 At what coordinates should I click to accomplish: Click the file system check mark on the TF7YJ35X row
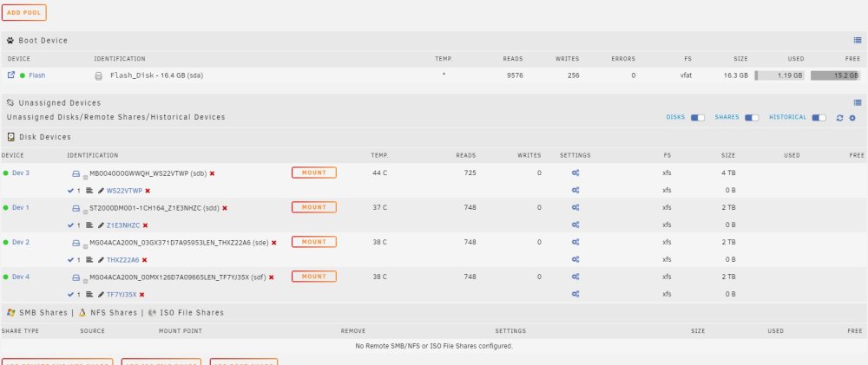pos(70,295)
